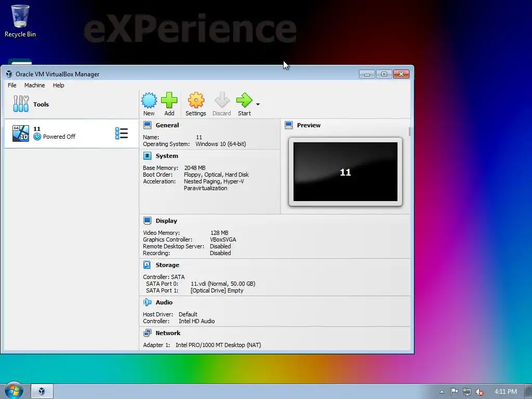Select the Tools label in the sidebar

point(41,104)
